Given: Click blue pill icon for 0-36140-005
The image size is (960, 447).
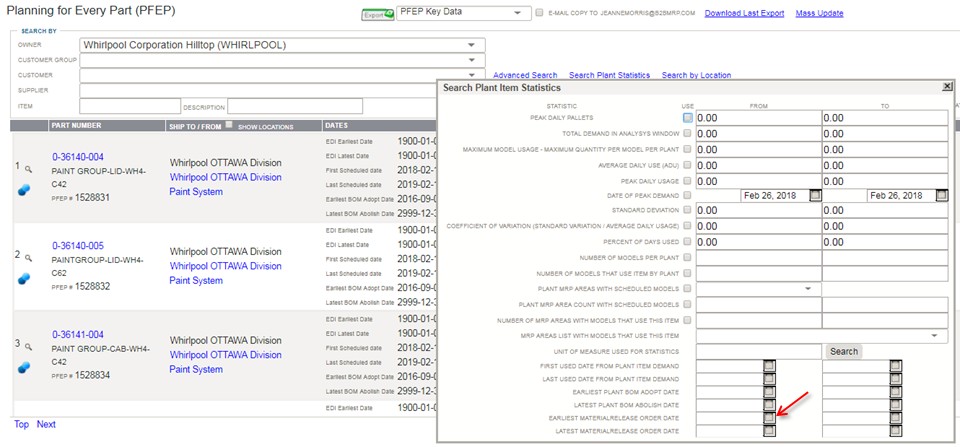Looking at the screenshot, I should tap(24, 279).
